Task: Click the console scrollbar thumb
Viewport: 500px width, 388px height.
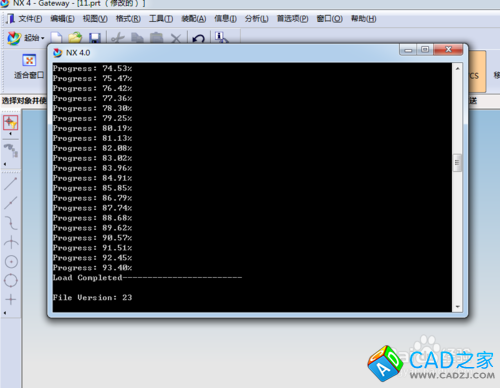Action: (457, 163)
